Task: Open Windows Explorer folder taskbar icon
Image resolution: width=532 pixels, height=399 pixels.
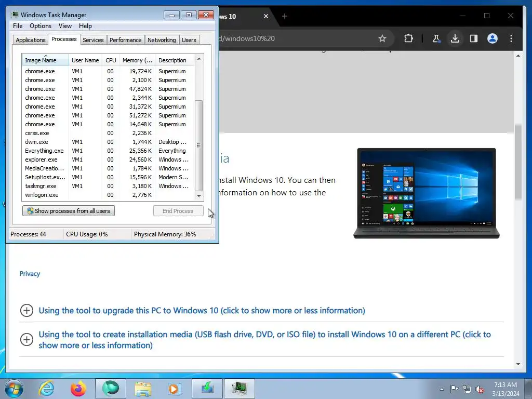Action: click(143, 389)
